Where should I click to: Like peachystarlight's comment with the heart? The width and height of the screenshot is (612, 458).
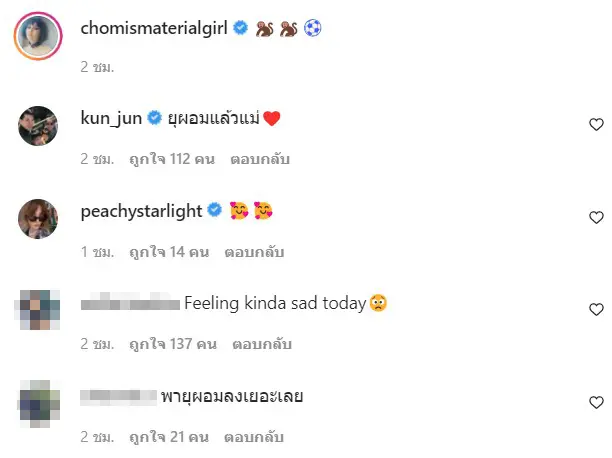tap(596, 217)
